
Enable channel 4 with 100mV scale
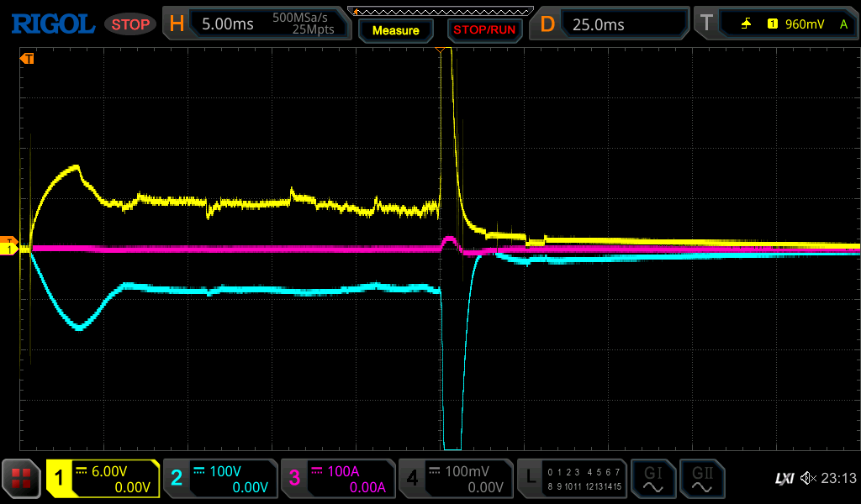[455, 479]
